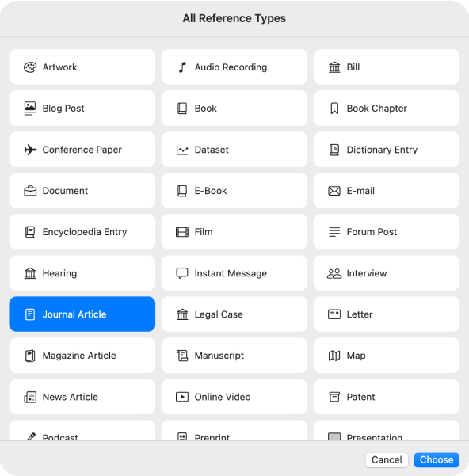Click the Conference Paper airplane icon

30,150
